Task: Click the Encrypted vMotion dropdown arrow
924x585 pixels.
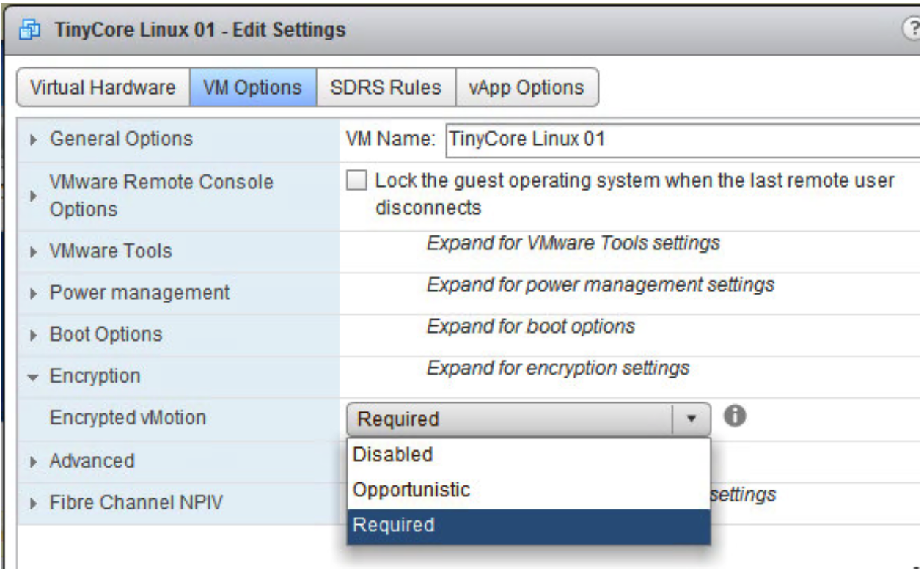Action: tap(691, 419)
